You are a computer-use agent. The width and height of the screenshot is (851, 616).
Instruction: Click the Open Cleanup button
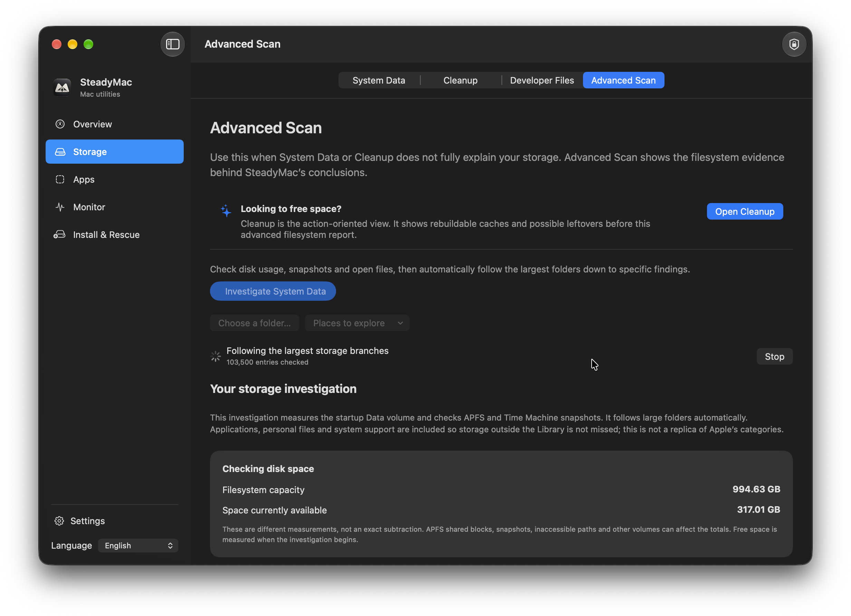click(x=744, y=212)
